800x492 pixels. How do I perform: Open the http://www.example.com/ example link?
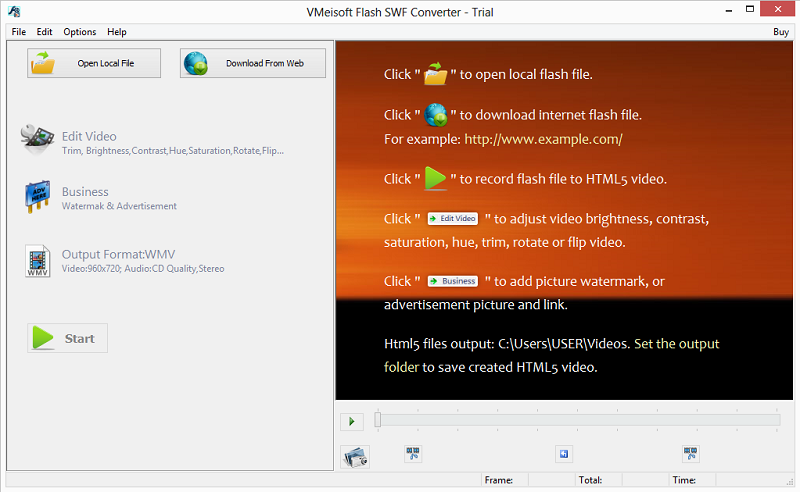coord(543,139)
